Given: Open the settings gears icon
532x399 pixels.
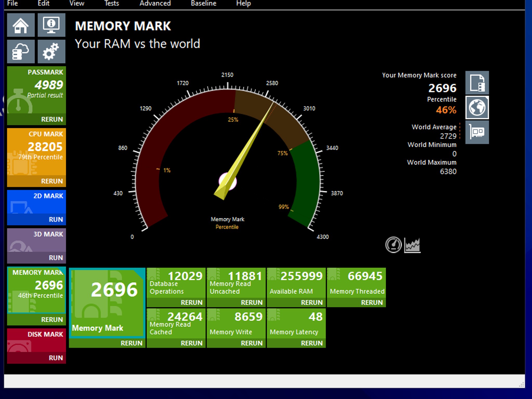Looking at the screenshot, I should (x=51, y=51).
